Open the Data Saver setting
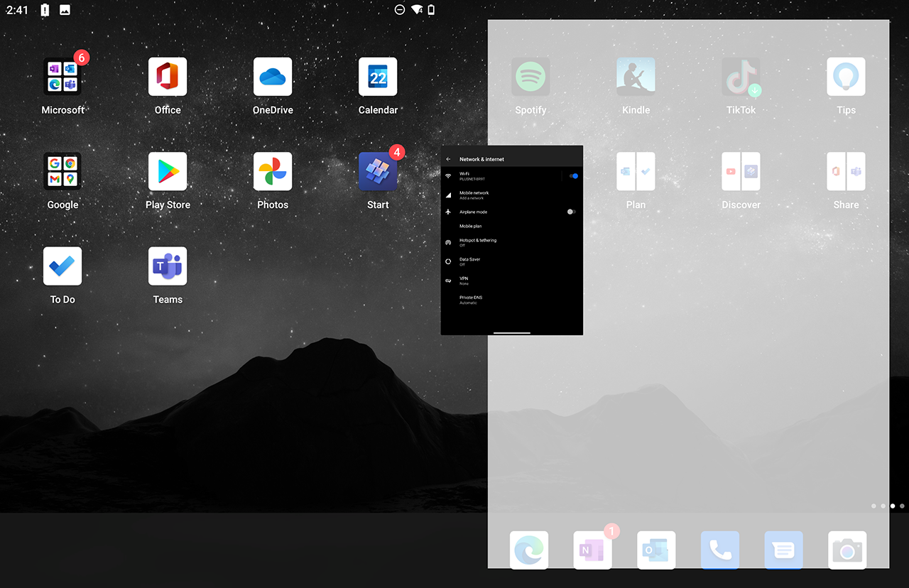 tap(512, 261)
